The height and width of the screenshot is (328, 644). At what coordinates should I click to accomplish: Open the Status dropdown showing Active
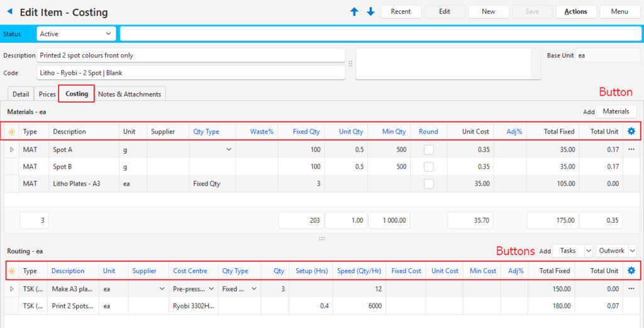(x=75, y=33)
